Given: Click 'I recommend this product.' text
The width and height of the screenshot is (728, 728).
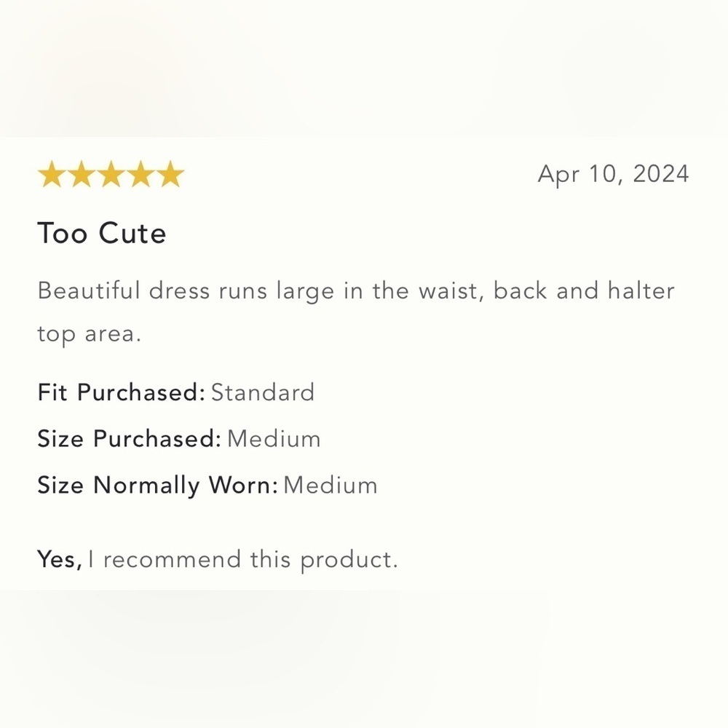Looking at the screenshot, I should 243,560.
